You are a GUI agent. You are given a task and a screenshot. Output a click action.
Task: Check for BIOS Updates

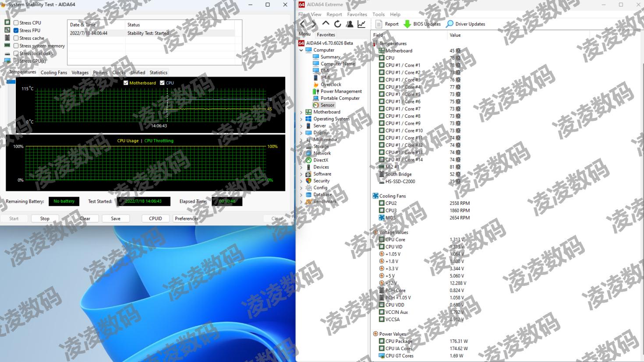coord(422,24)
